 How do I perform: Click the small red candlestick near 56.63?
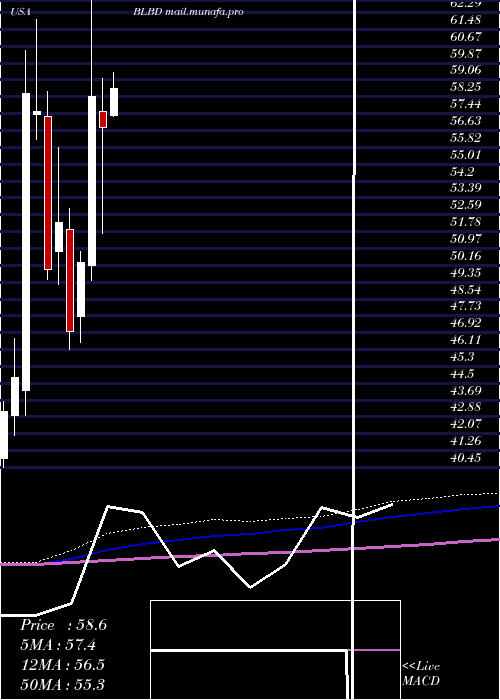pyautogui.click(x=103, y=120)
